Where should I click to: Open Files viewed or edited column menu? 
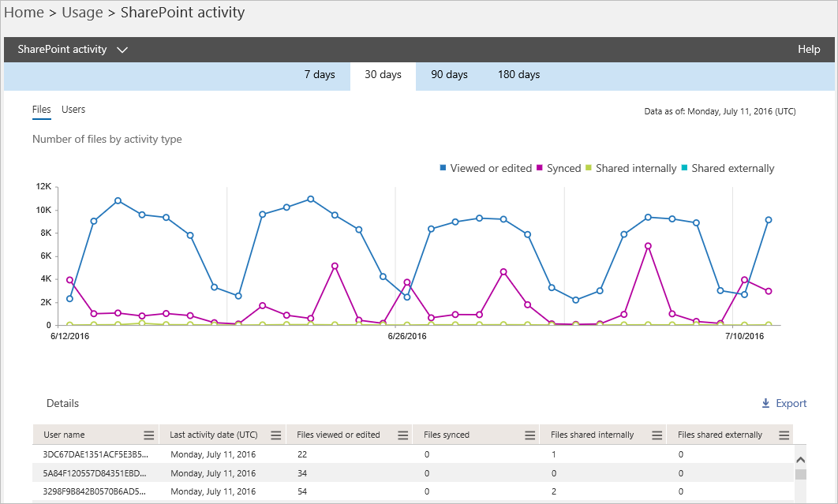click(x=403, y=435)
